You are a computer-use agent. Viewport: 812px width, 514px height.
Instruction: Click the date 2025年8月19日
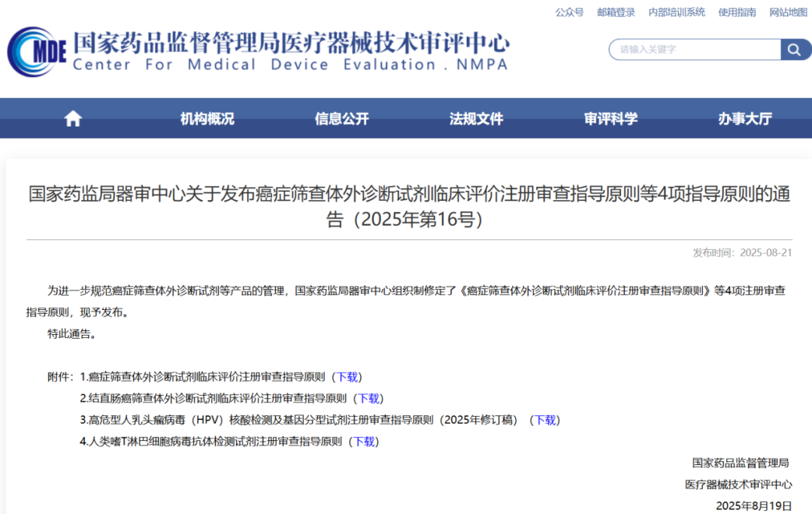tap(754, 506)
